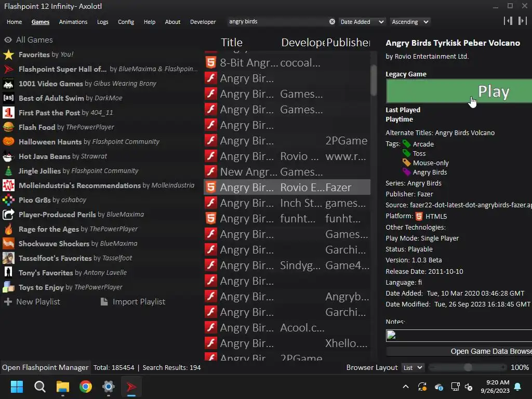Click the Angry Birds tag
Viewport: 532px width, 399px height.
coord(430,172)
